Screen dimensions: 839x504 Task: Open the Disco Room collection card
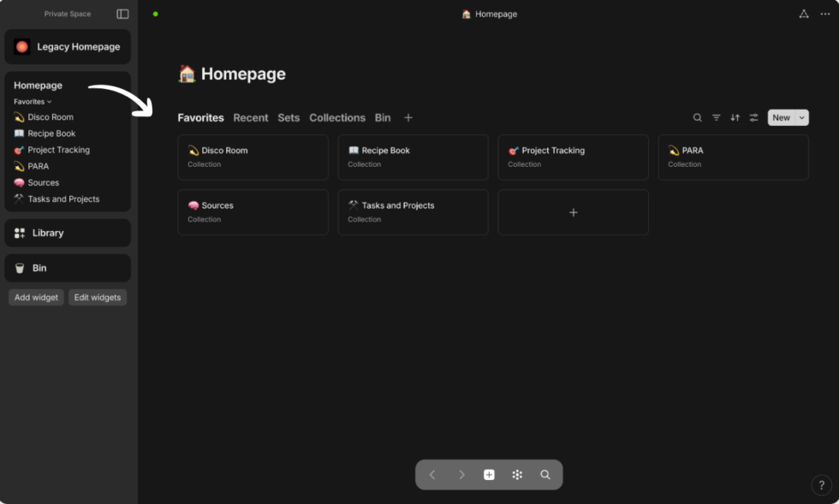tap(252, 157)
